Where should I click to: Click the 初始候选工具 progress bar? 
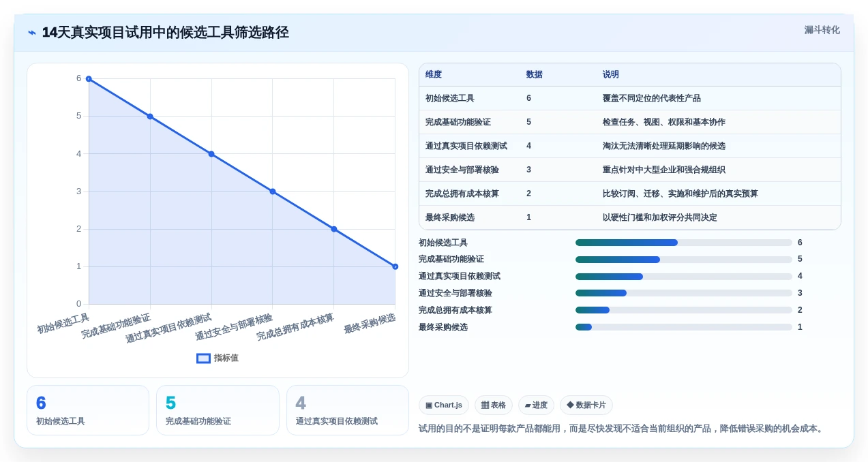(x=684, y=243)
